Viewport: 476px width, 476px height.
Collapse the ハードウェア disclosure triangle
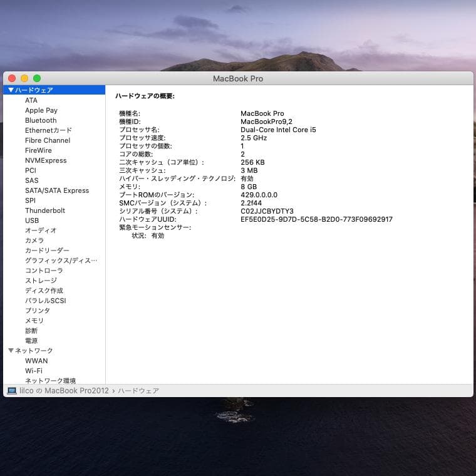point(11,90)
